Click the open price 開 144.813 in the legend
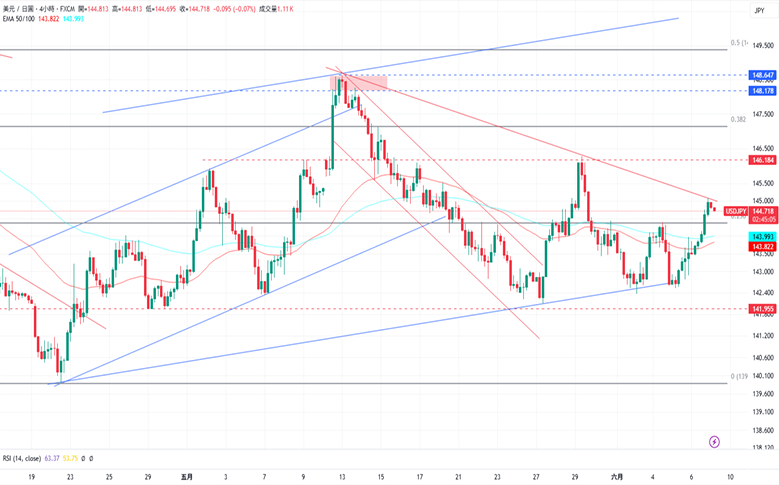Screen dimensions: 779x485 tap(93, 9)
